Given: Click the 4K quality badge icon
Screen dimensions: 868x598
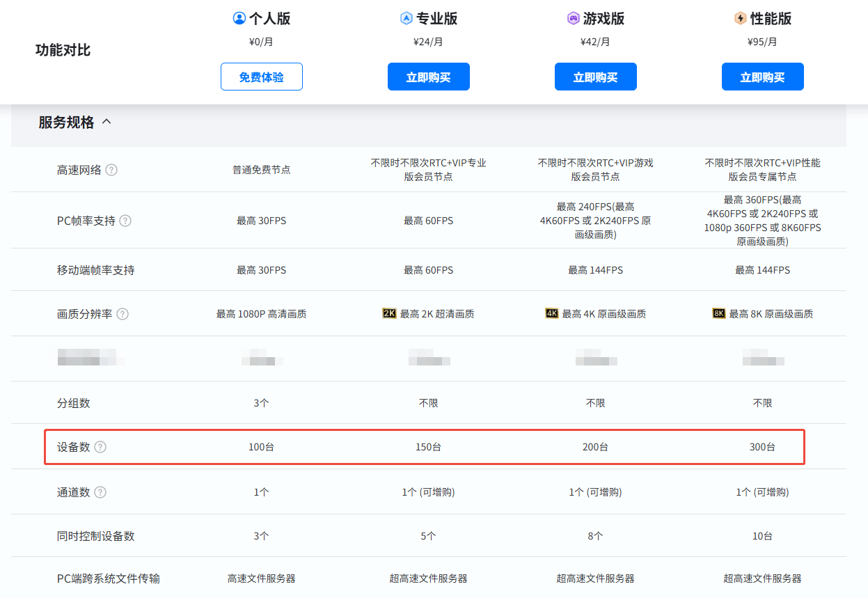Looking at the screenshot, I should point(551,314).
